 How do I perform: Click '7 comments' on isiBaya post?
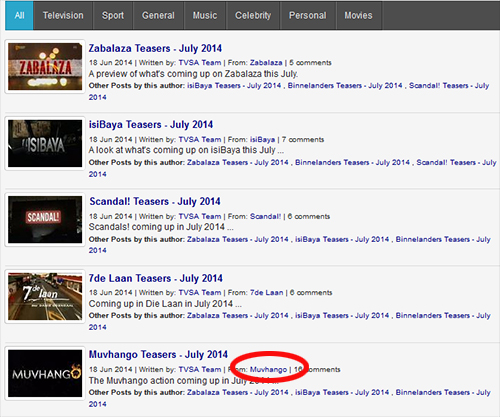click(303, 139)
